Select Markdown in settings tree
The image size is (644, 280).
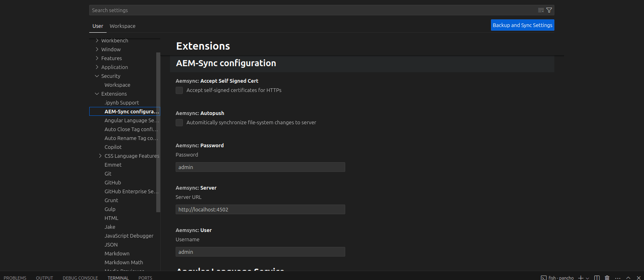[x=117, y=253]
